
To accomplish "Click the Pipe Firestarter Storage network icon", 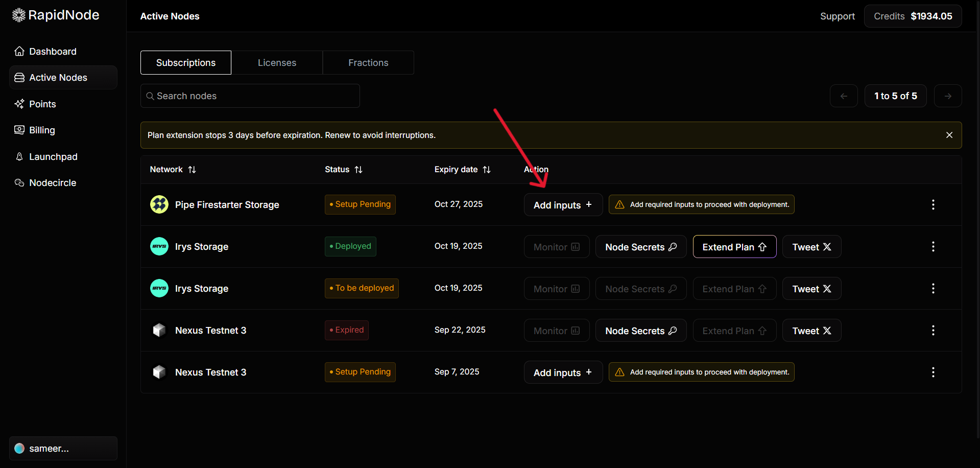I will 159,204.
